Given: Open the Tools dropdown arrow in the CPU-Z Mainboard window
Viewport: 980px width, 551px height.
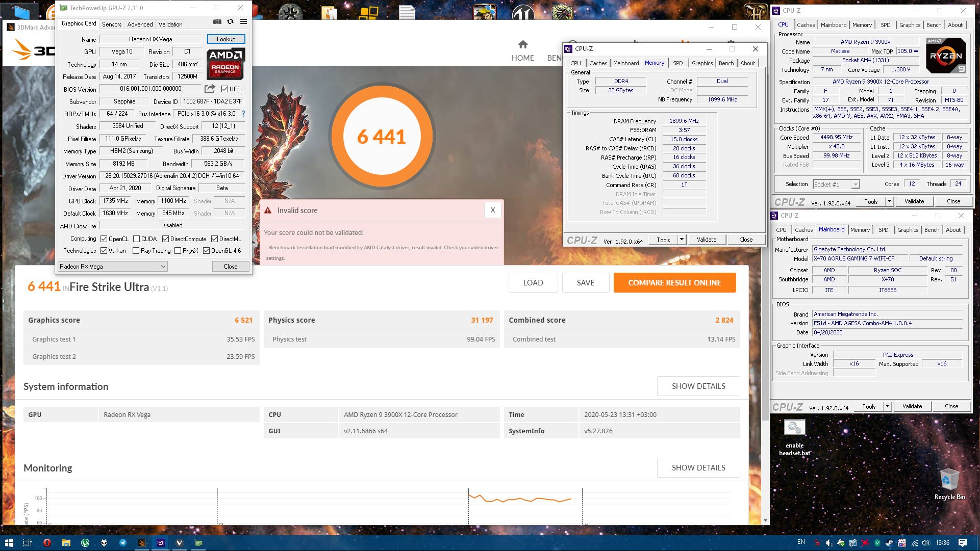Looking at the screenshot, I should [x=887, y=406].
